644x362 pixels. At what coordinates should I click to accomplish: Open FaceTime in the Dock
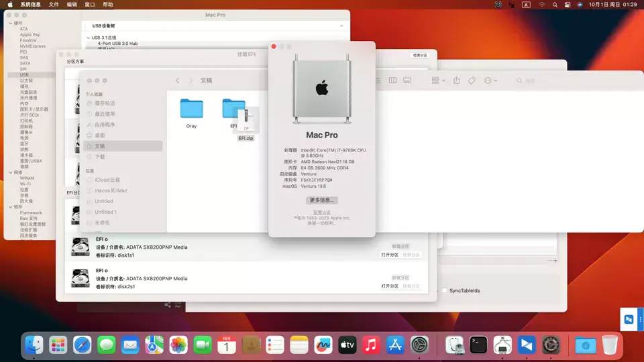[203, 345]
